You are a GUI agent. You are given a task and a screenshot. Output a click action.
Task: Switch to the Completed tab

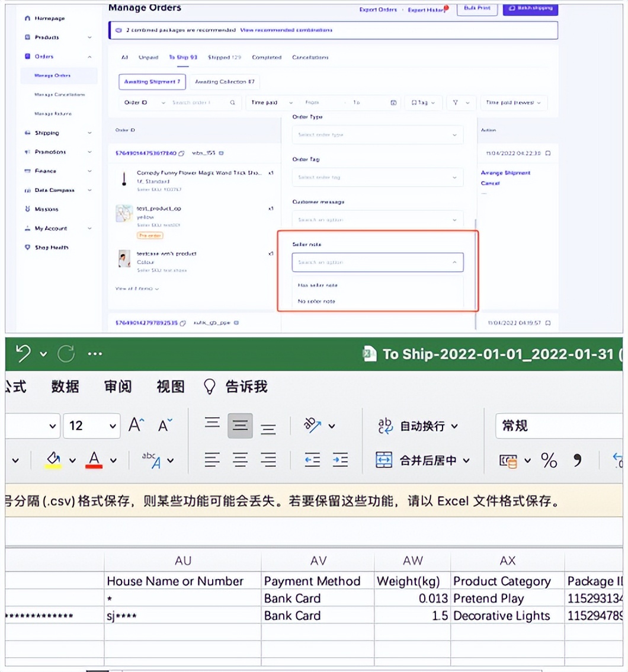pyautogui.click(x=266, y=57)
